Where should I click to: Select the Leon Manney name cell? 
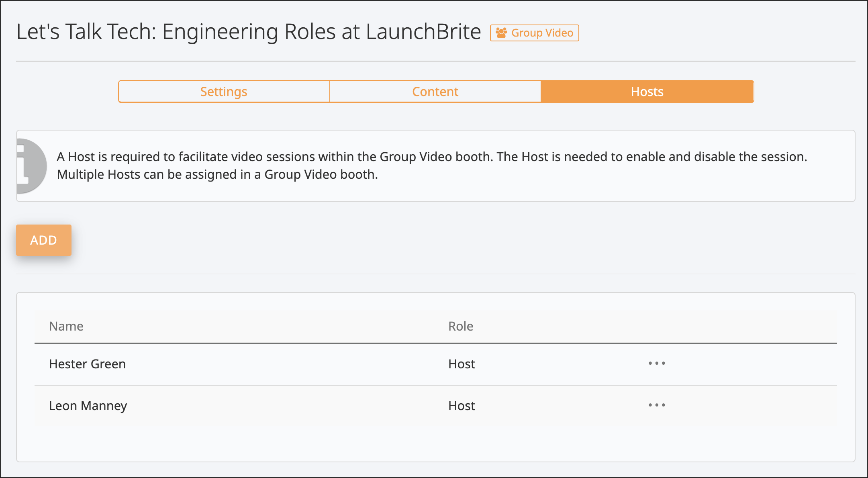tap(88, 406)
